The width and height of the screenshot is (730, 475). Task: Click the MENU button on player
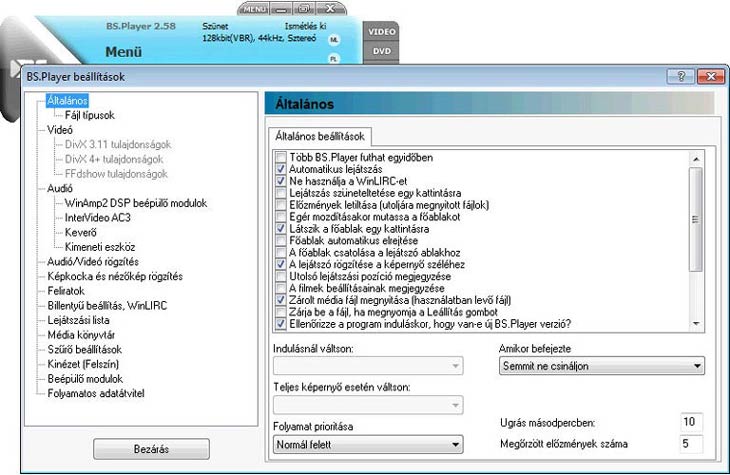coord(255,8)
